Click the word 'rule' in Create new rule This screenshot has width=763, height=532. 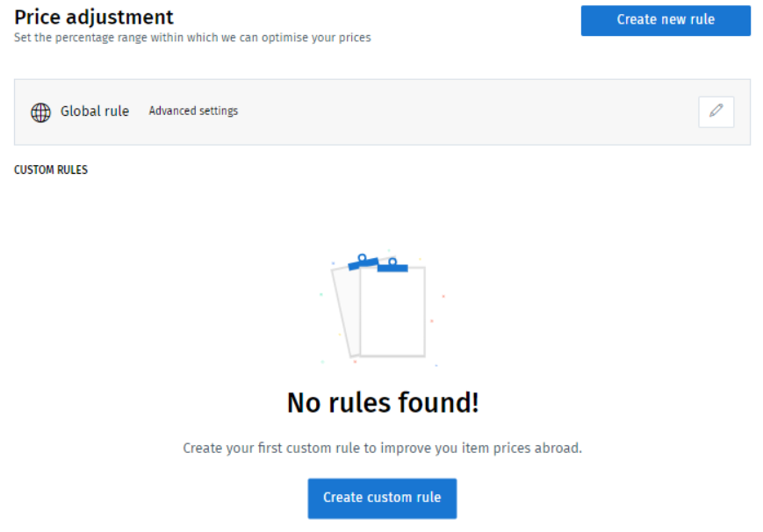click(702, 19)
